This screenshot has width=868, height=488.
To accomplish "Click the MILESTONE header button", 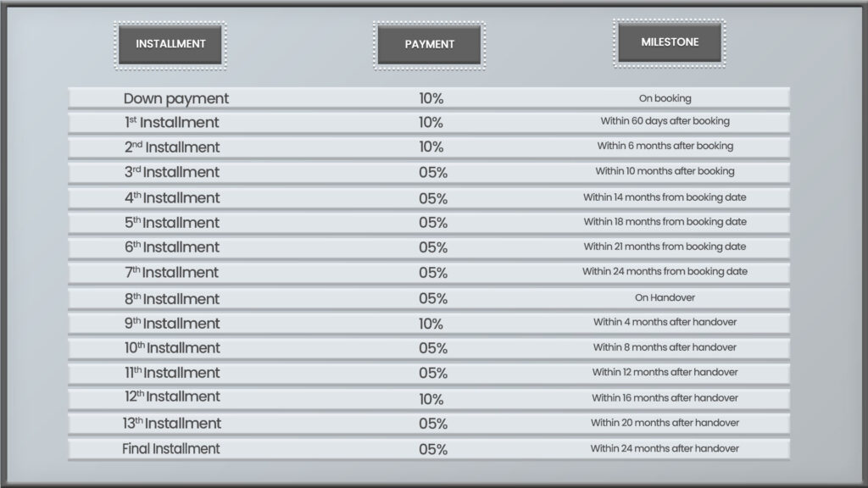I will (x=670, y=43).
